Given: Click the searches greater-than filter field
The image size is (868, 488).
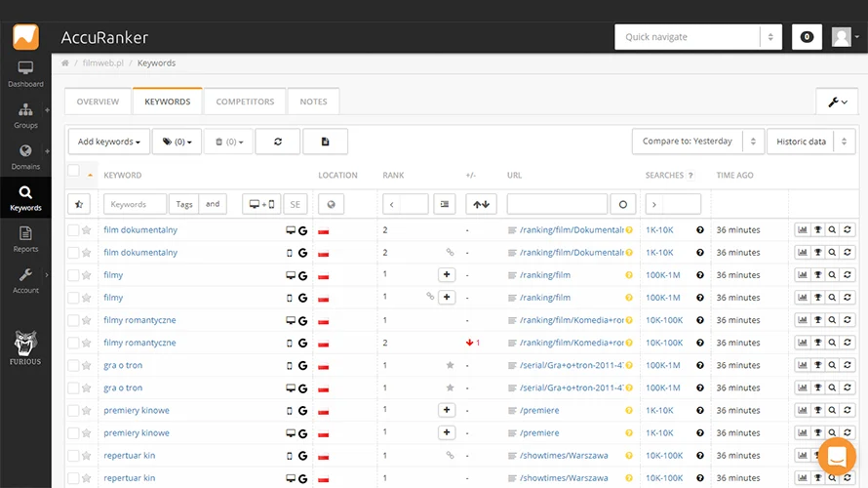Looking at the screenshot, I should click(x=673, y=204).
